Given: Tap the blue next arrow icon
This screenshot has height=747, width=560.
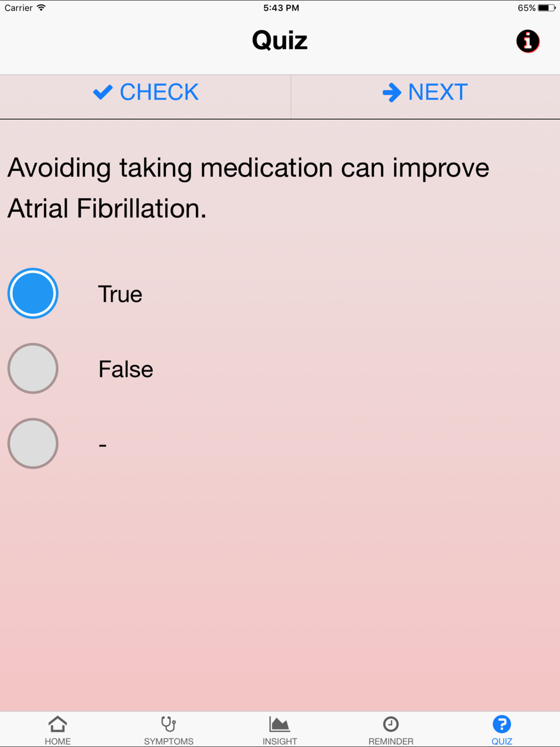Looking at the screenshot, I should pyautogui.click(x=392, y=92).
